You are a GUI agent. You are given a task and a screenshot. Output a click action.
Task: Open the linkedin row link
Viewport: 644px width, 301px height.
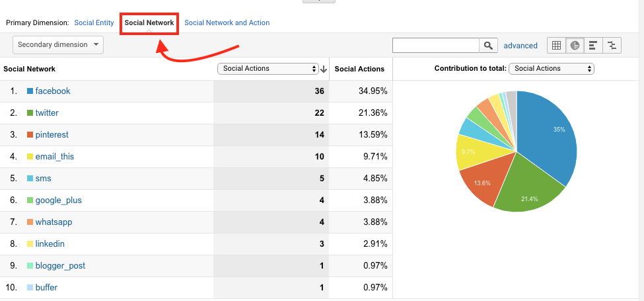pos(50,244)
